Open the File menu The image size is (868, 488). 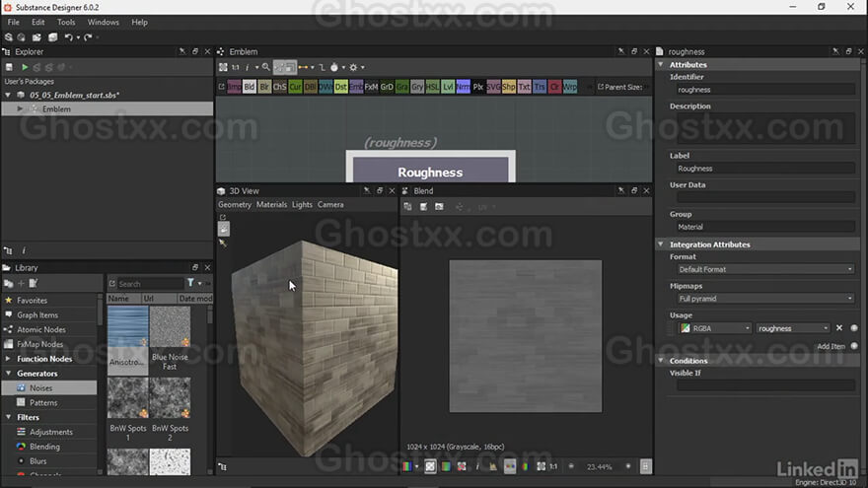pos(13,22)
